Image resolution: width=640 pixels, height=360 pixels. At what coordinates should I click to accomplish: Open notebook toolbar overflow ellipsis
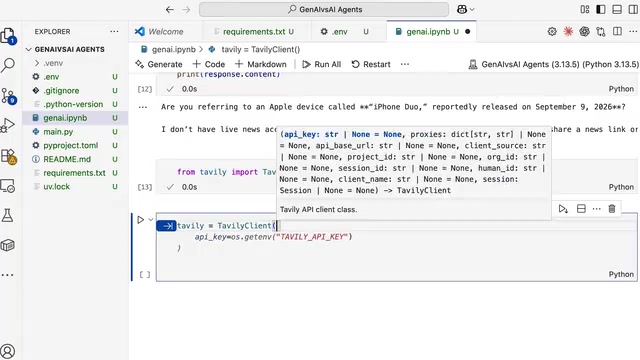click(x=405, y=64)
